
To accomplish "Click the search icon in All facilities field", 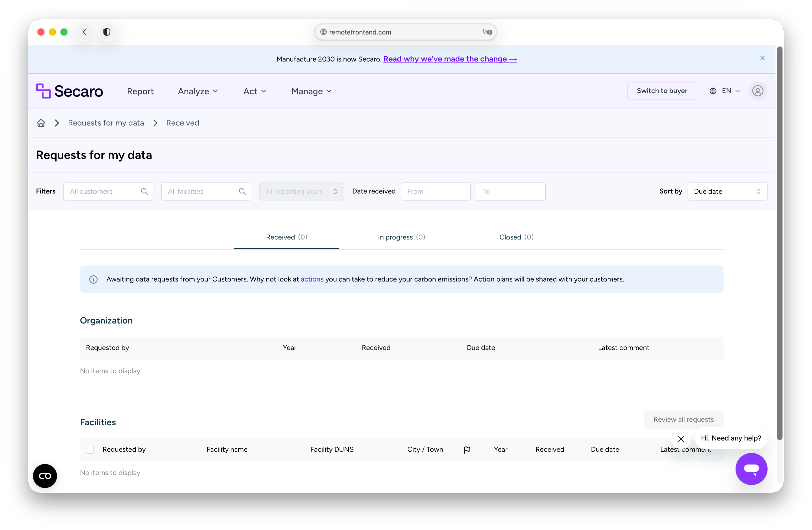I will [242, 191].
